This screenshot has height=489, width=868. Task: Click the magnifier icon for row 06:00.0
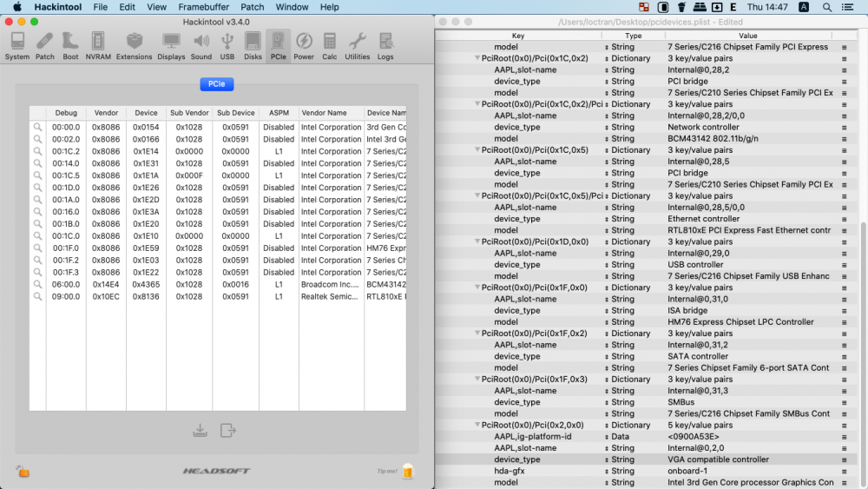37,284
